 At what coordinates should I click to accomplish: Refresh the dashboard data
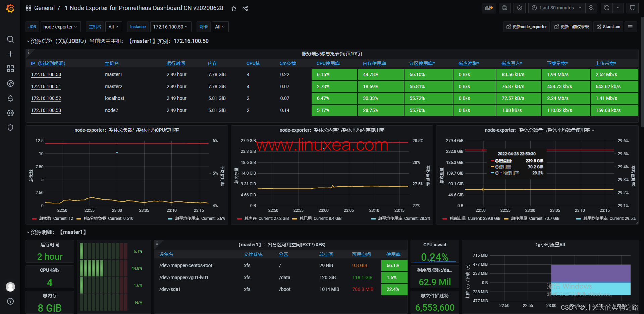pyautogui.click(x=606, y=8)
